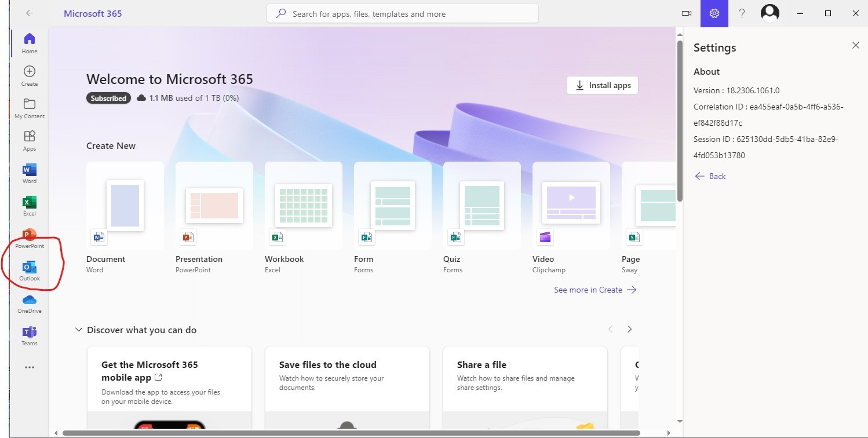Launch Excel from the sidebar

(x=30, y=205)
